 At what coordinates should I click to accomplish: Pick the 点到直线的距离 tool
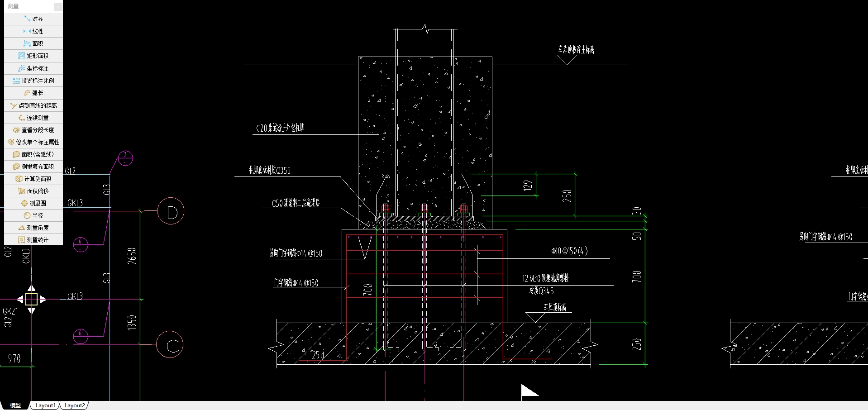[33, 105]
